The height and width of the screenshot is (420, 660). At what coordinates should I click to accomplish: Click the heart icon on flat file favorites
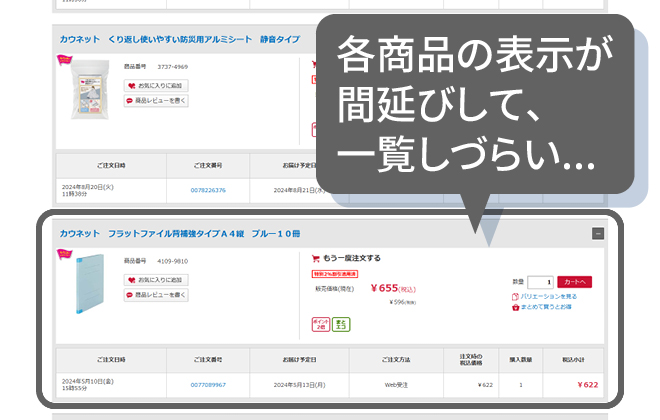click(132, 280)
